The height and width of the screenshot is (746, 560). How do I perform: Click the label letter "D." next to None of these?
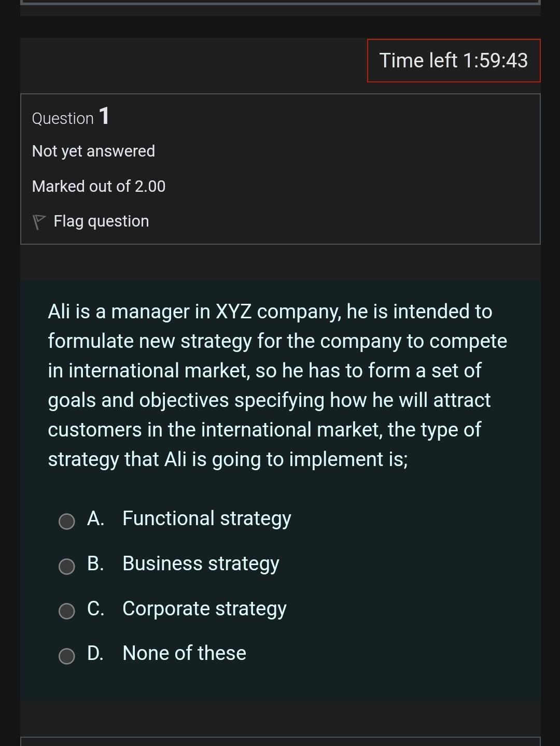click(x=97, y=653)
